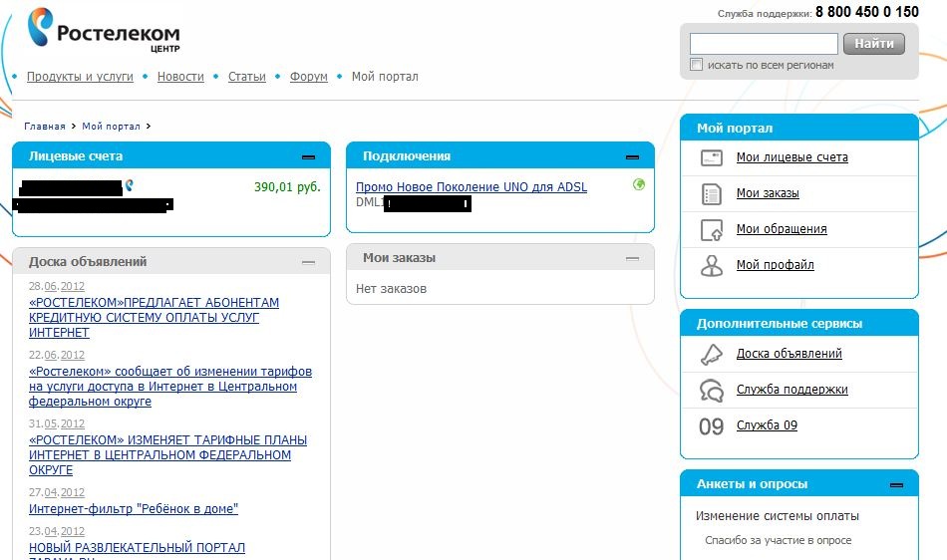Screen dimensions: 947x560
Task: Click the Дополнительные сервисы panel header
Action: (799, 324)
